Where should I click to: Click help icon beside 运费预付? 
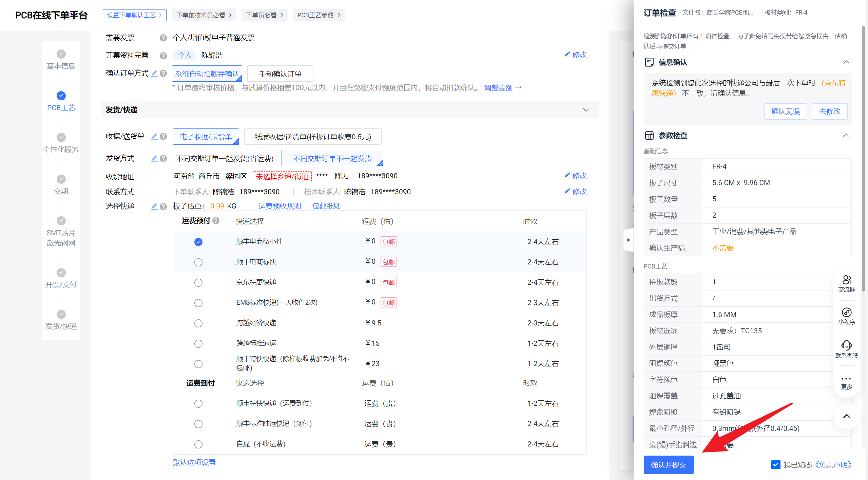[x=216, y=221]
